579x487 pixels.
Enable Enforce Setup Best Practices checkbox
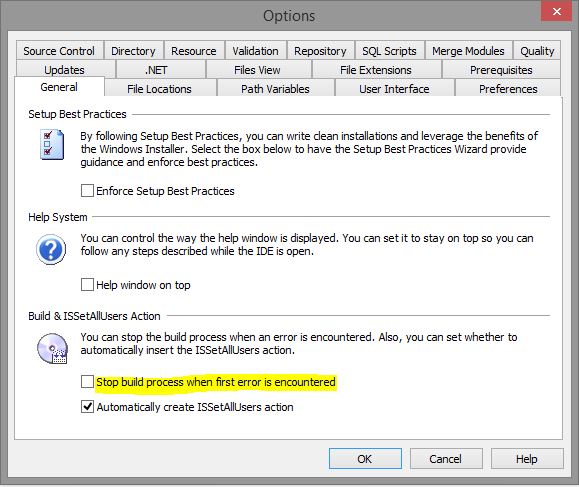(87, 191)
